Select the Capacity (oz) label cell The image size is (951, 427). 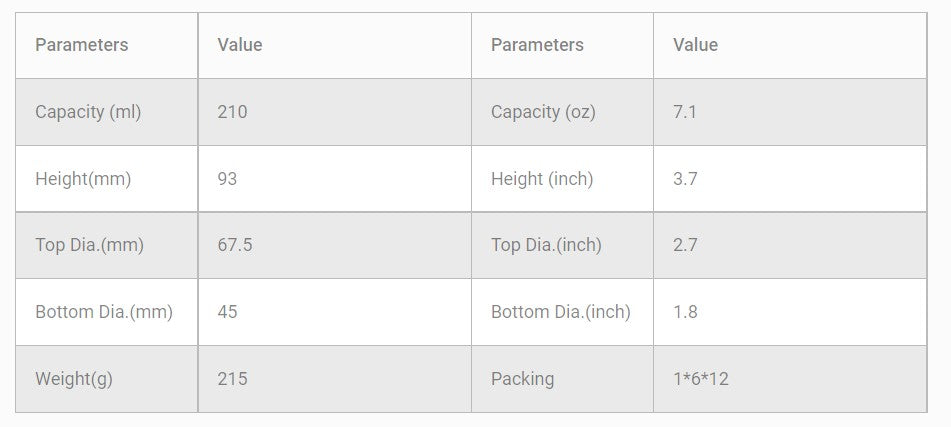(543, 112)
